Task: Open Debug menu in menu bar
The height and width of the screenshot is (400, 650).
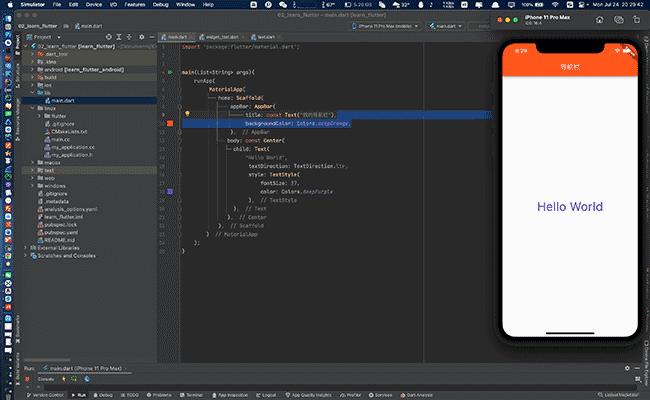Action: [x=160, y=5]
